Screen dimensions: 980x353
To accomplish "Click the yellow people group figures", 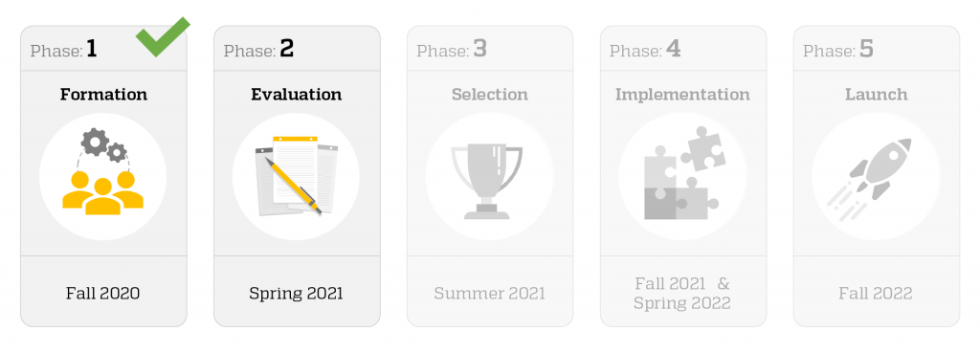I will click(103, 192).
